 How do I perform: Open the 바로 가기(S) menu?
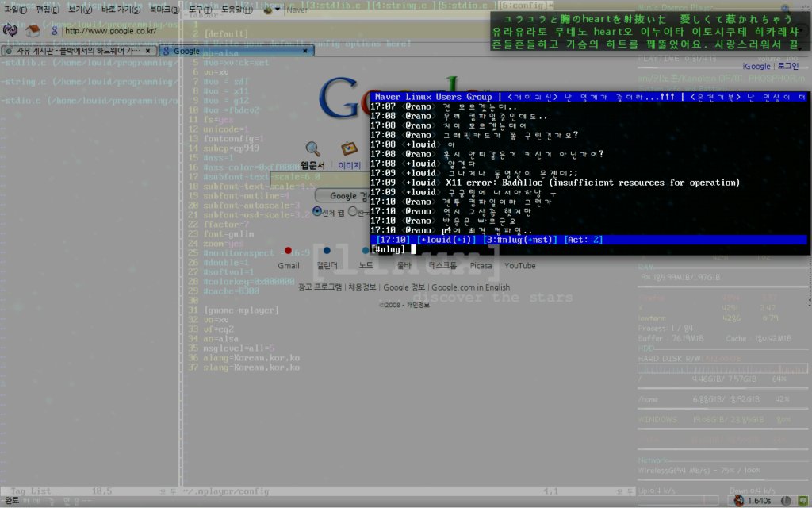click(121, 10)
